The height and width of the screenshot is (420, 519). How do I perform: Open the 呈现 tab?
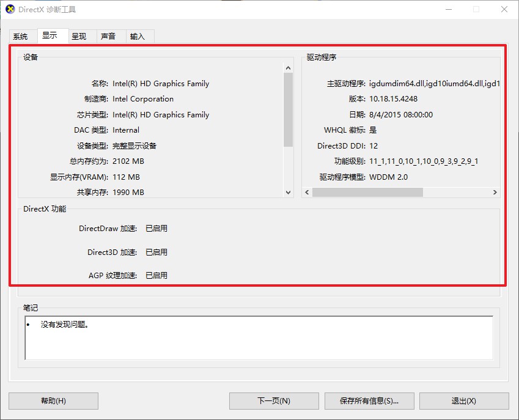pos(79,36)
